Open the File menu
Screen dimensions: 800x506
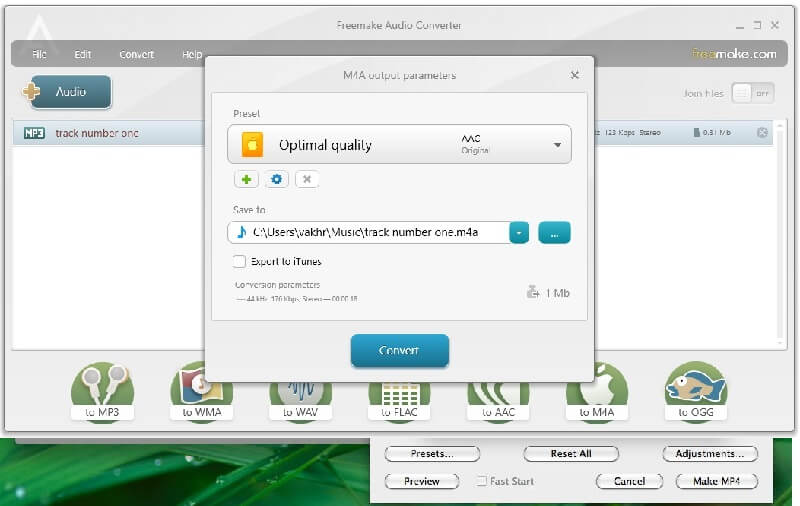pos(39,54)
